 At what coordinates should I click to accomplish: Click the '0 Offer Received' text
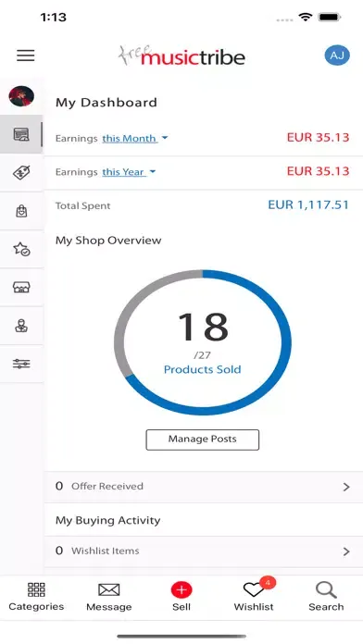[x=99, y=487]
